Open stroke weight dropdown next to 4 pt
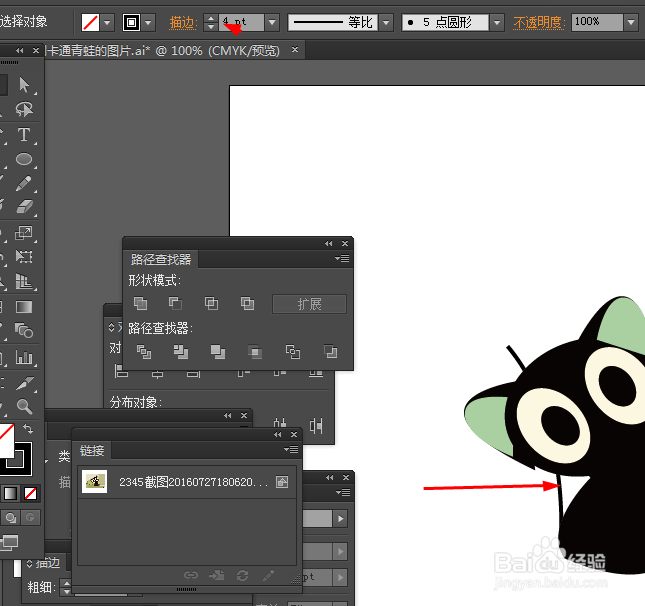 (272, 23)
